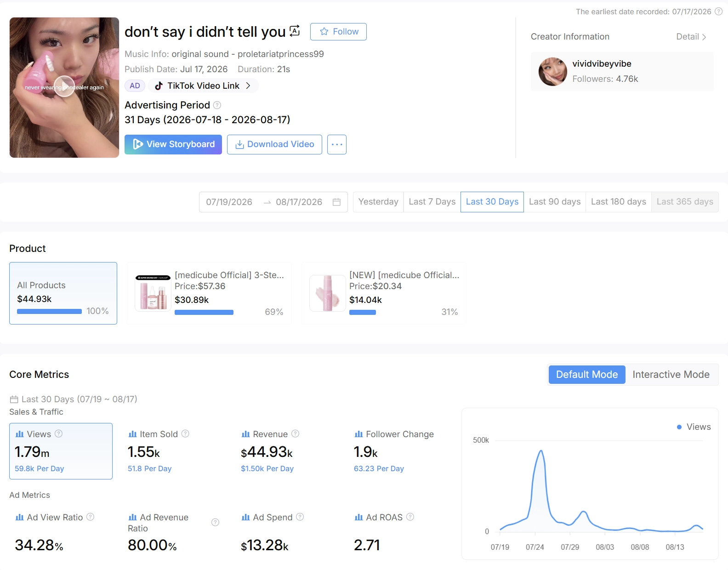This screenshot has height=570, width=728.
Task: Show help for Item Sold
Action: click(x=185, y=433)
